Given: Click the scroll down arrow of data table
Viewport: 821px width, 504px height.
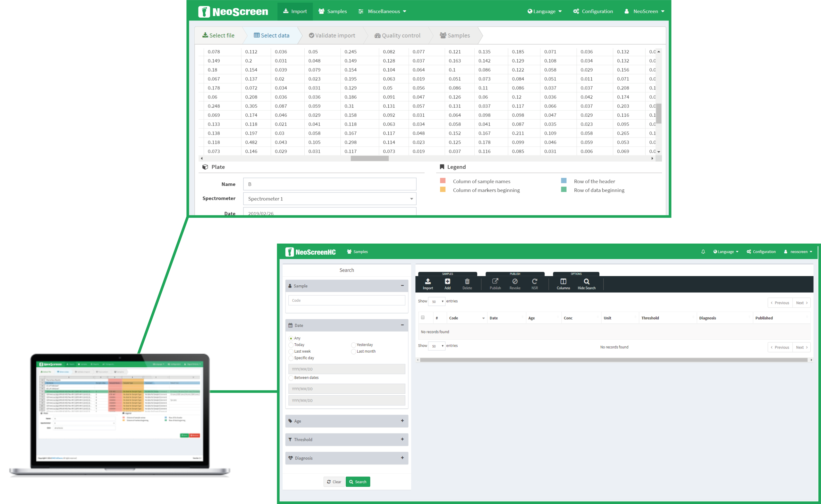Looking at the screenshot, I should point(659,152).
